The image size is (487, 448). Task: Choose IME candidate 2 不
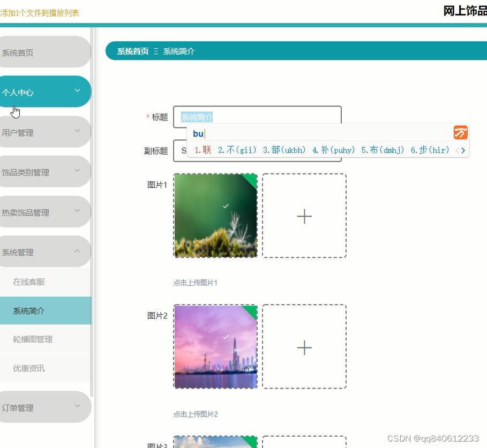pyautogui.click(x=237, y=150)
